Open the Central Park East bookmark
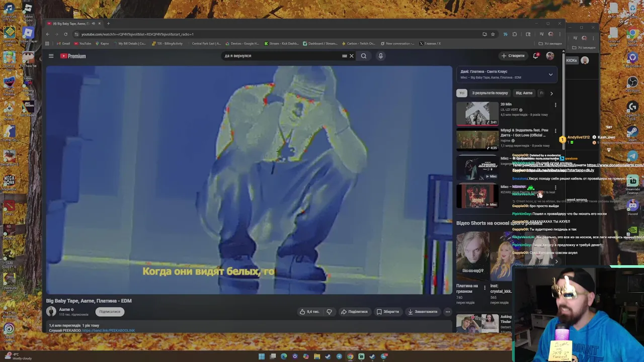This screenshot has width=644, height=362. (204, 44)
